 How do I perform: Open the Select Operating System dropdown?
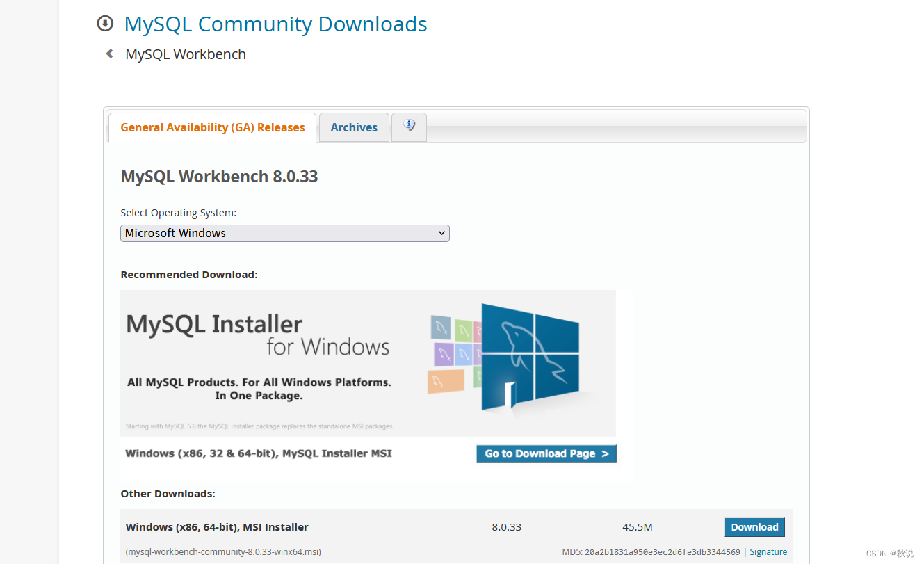click(285, 233)
